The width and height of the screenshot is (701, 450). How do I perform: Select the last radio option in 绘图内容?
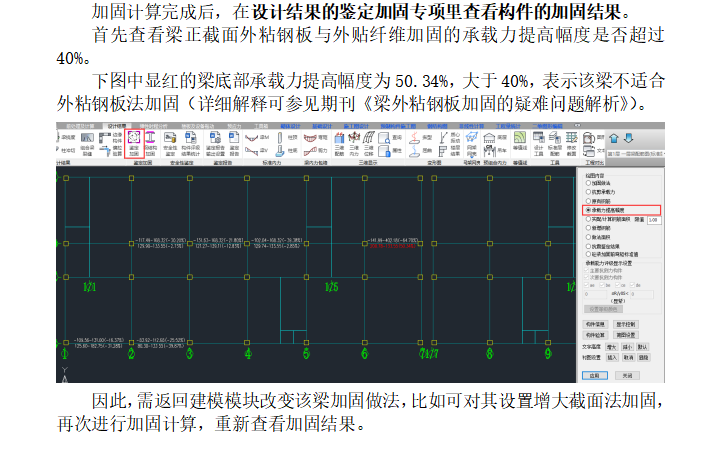[612, 254]
